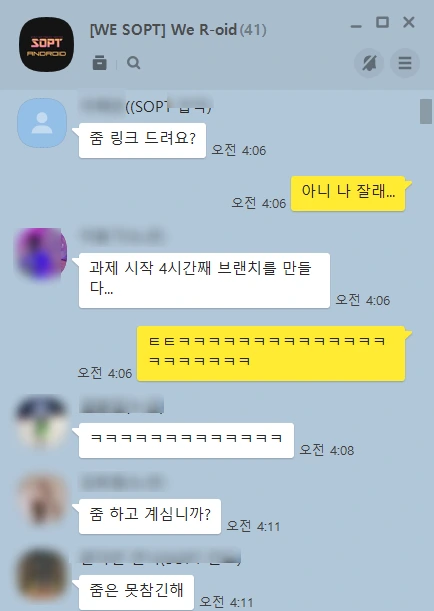Click the '과제 시작 4시간째' message bubble

tap(204, 281)
